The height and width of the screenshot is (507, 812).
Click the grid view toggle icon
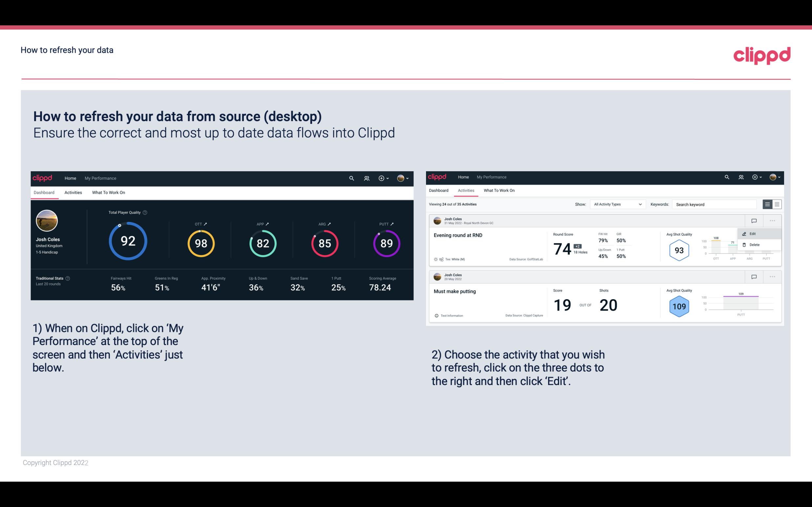coord(777,204)
